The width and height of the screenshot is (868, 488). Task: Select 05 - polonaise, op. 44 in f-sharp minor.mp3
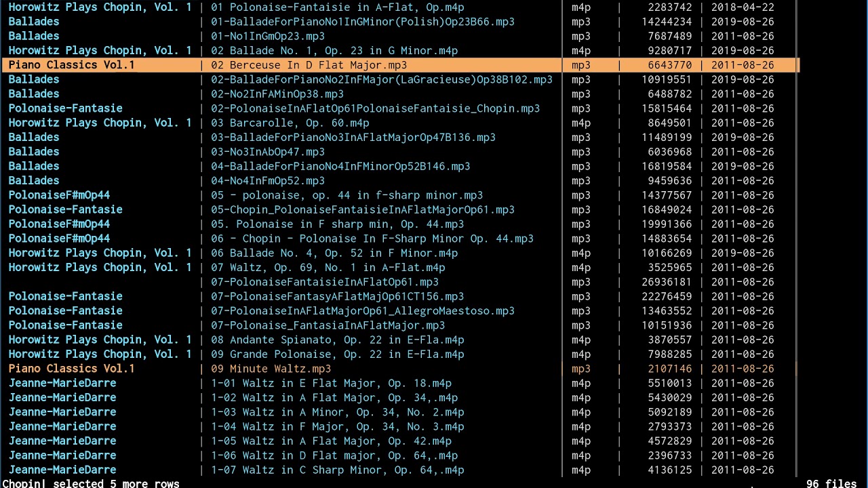click(x=347, y=195)
